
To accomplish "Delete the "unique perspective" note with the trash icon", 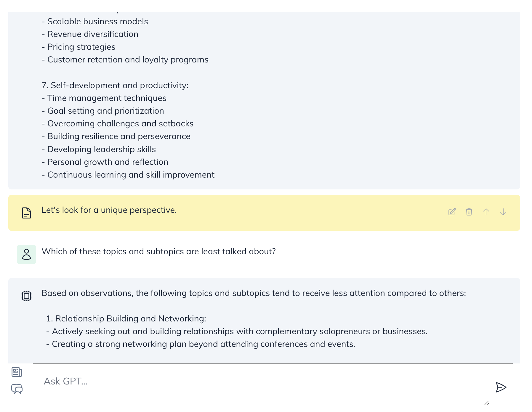I will pos(469,212).
